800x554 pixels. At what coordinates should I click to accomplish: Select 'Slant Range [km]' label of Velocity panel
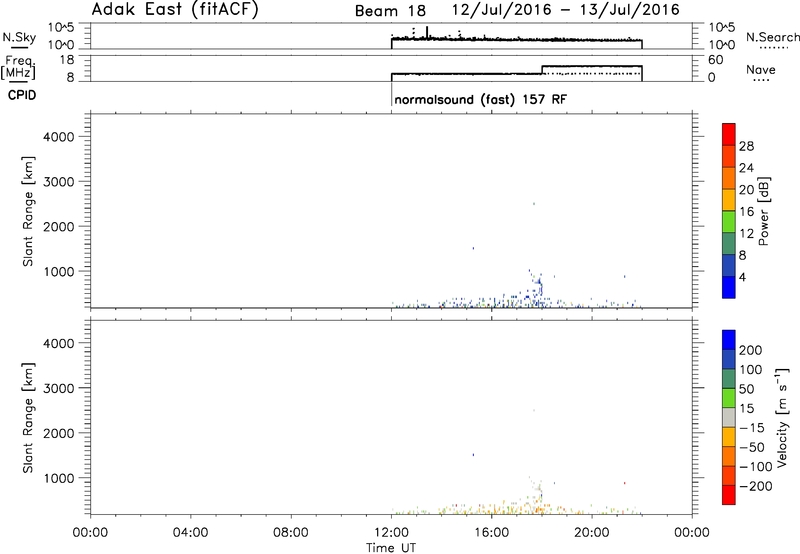pos(28,418)
